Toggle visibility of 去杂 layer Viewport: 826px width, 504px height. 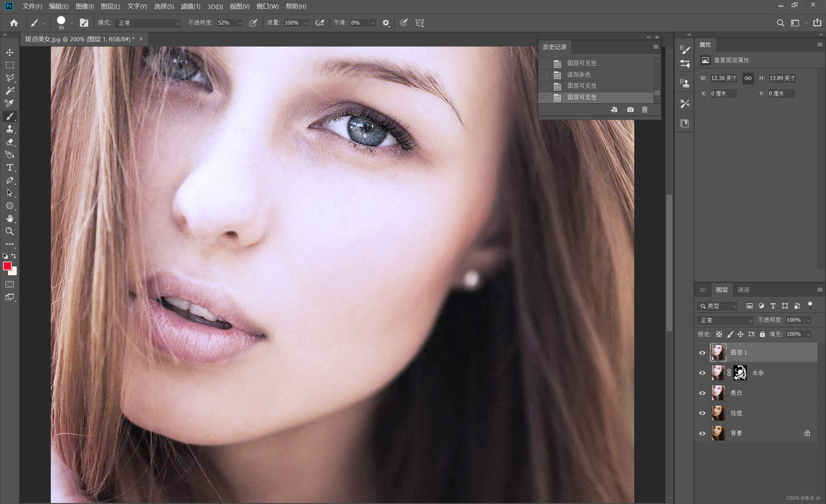point(702,373)
